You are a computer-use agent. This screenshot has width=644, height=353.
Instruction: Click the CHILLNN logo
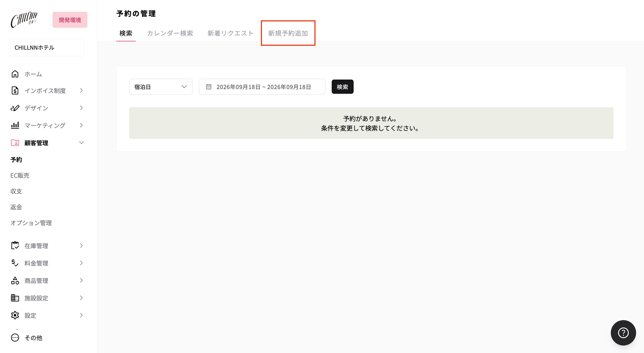click(24, 20)
